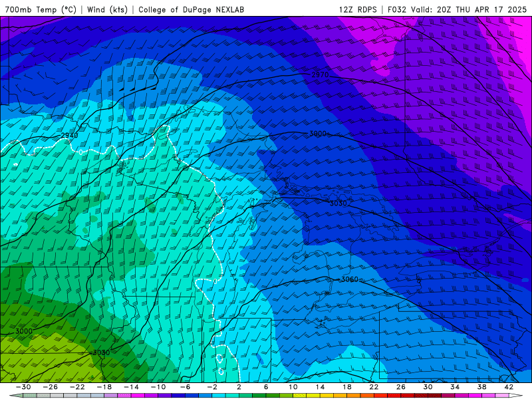This screenshot has height=399, width=532.
Task: Click the 30 colorbar scale label
Action: coord(428,387)
